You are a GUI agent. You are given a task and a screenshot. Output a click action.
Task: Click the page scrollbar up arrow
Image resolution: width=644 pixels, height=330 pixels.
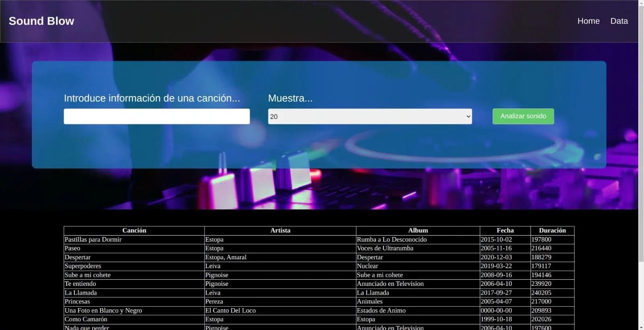pyautogui.click(x=641, y=3)
